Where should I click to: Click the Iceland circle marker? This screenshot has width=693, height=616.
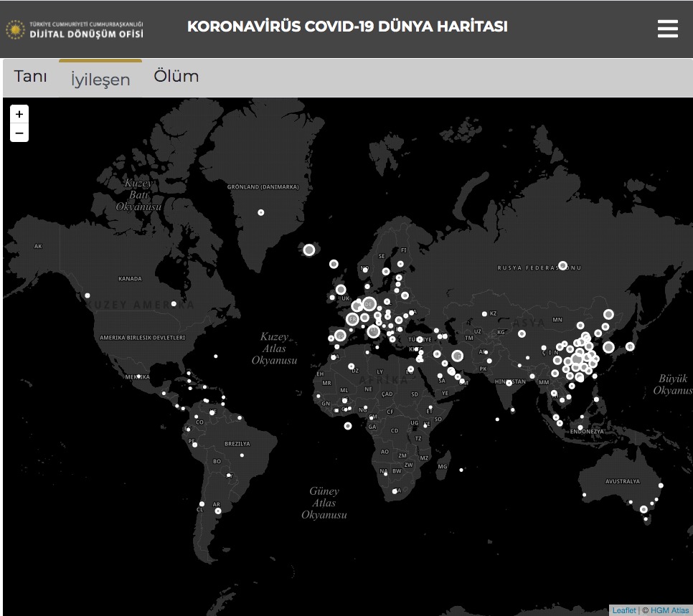[x=309, y=250]
